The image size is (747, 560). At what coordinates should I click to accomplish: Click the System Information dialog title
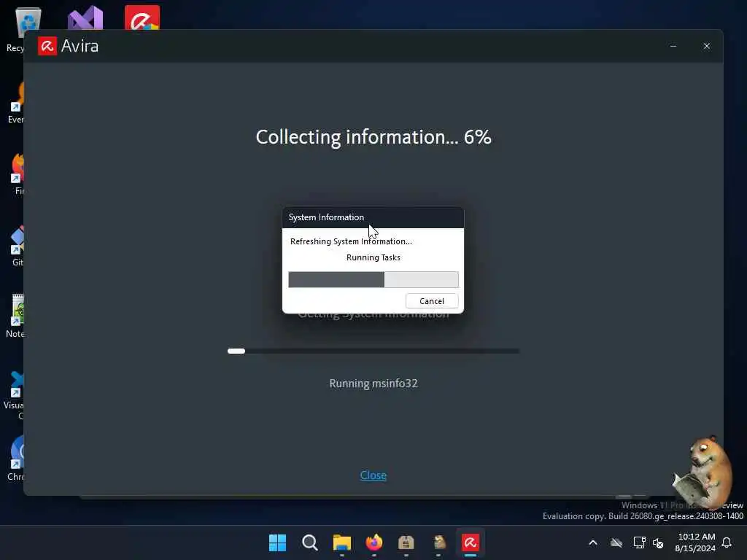(x=326, y=217)
